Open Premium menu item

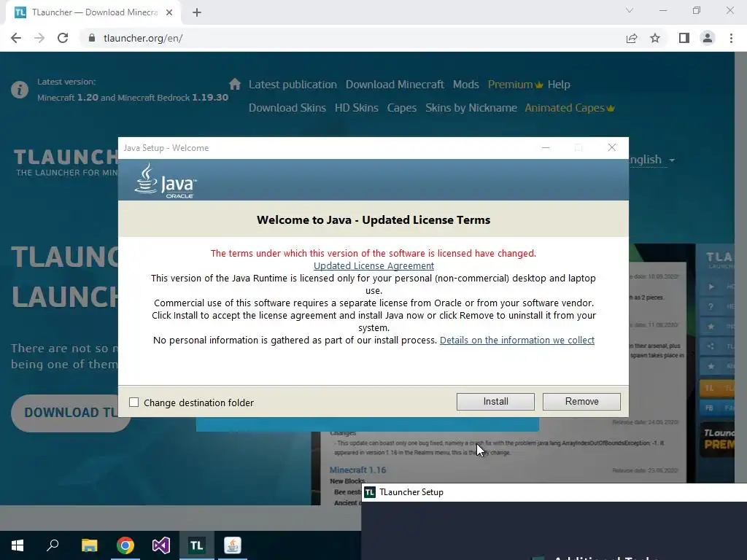pyautogui.click(x=515, y=85)
